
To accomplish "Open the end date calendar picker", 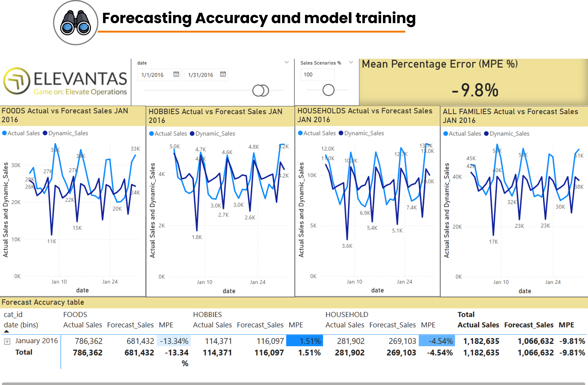I will coord(223,74).
